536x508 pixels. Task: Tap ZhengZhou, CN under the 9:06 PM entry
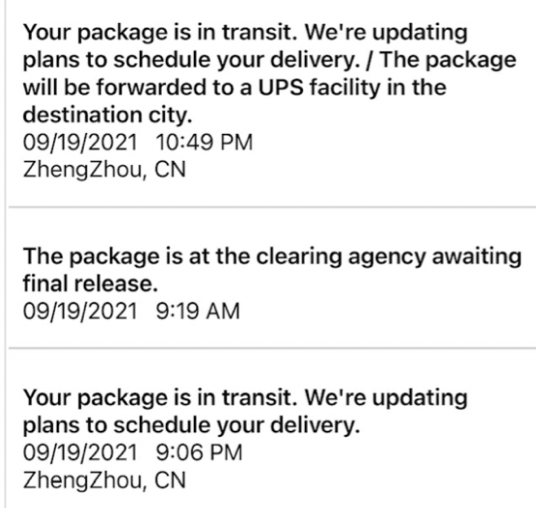tap(104, 480)
